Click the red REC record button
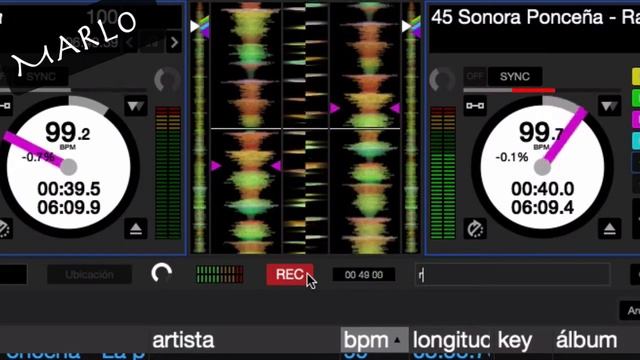 click(x=289, y=274)
